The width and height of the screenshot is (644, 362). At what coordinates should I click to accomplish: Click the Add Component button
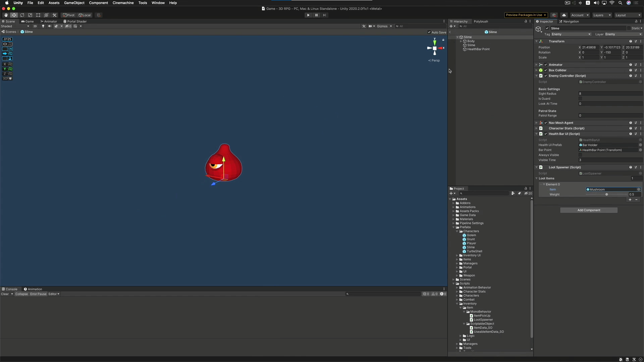pos(588,210)
